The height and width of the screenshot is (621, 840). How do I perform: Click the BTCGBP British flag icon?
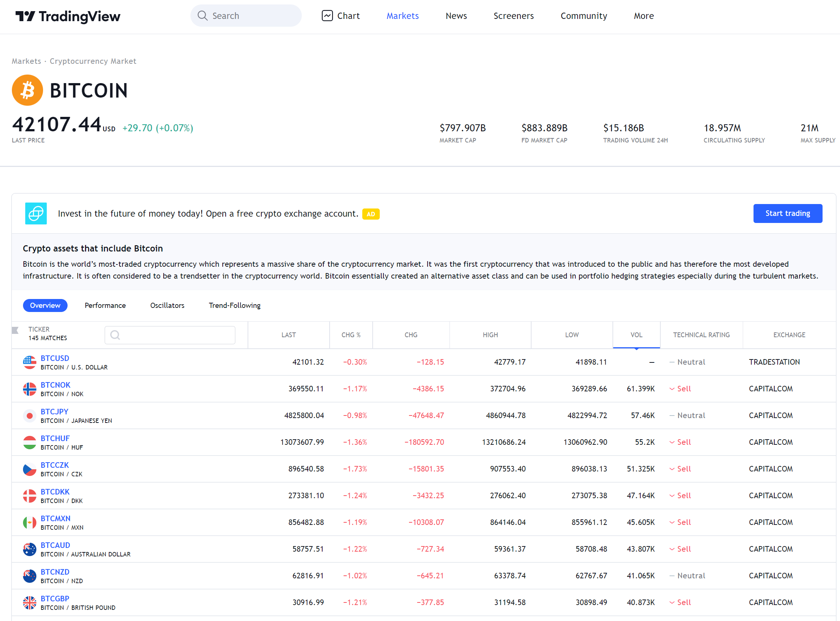pos(30,602)
